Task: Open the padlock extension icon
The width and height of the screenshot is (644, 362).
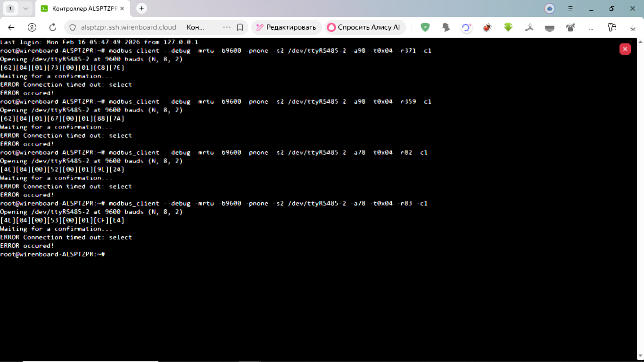Action: tap(570, 27)
